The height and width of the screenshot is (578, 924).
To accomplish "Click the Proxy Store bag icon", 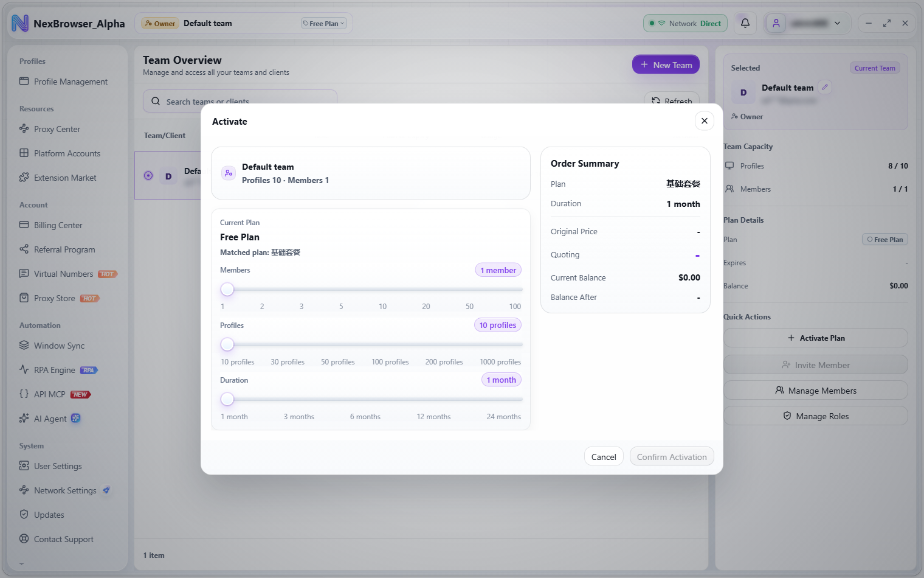I will point(24,298).
